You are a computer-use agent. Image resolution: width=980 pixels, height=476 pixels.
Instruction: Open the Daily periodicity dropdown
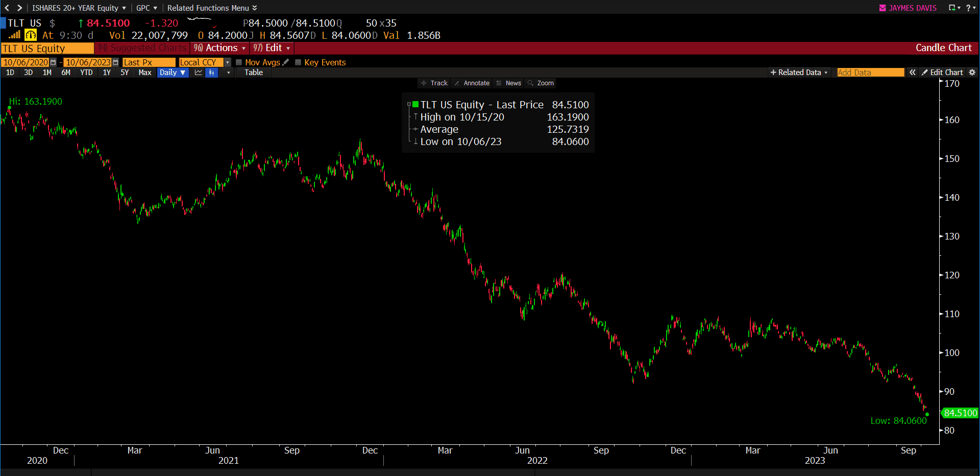[173, 73]
